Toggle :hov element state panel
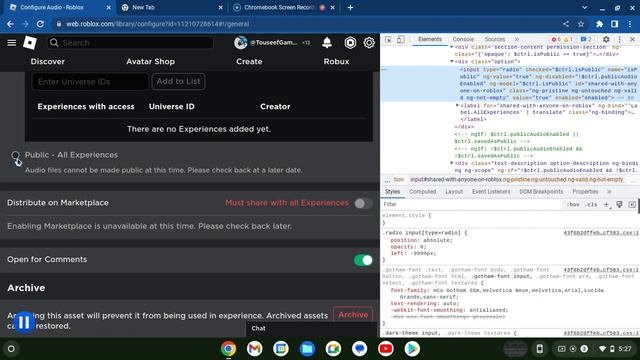This screenshot has height=360, width=640. click(x=573, y=204)
